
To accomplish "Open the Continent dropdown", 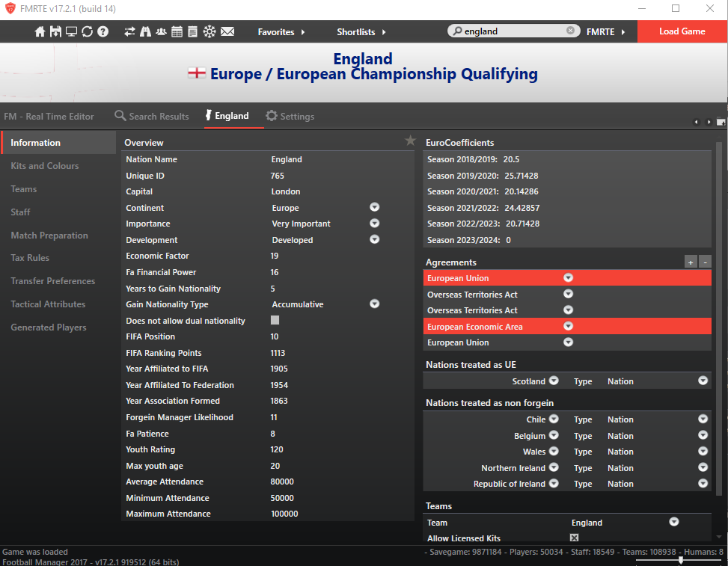I will tap(374, 207).
